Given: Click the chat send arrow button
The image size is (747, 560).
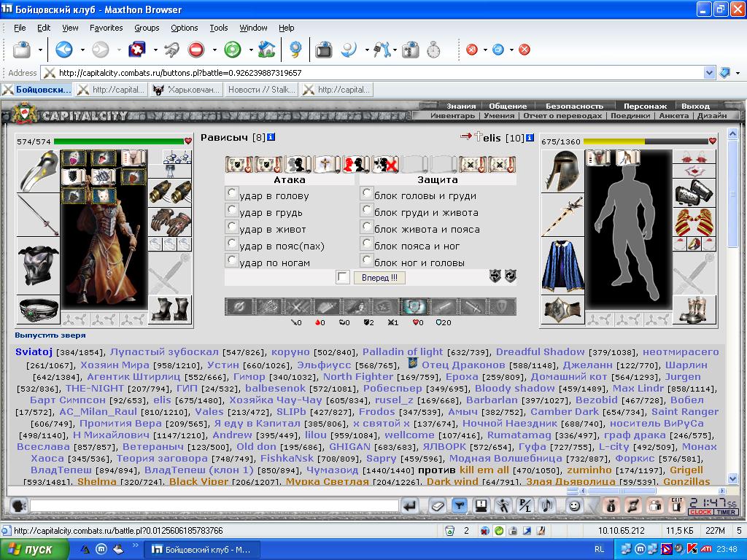Looking at the screenshot, I should click(x=410, y=506).
